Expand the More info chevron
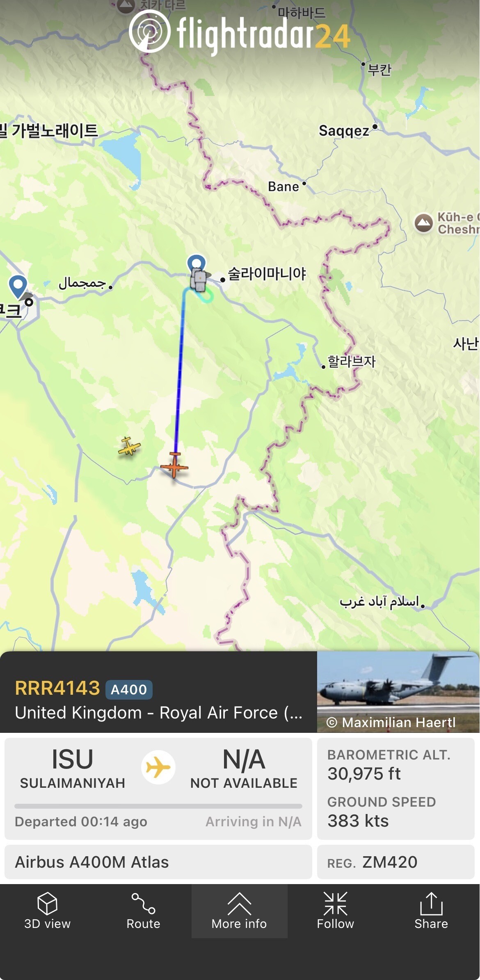The height and width of the screenshot is (980, 480). (239, 903)
